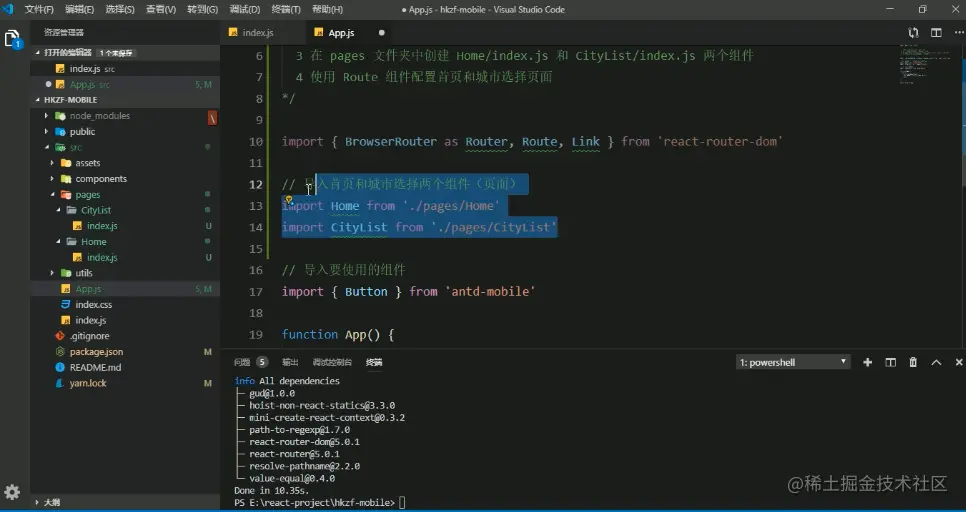Open the 文件(F) menu
This screenshot has width=966, height=512.
point(39,9)
